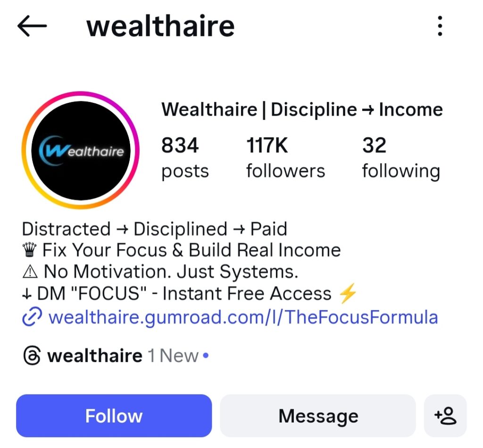The image size is (483, 448).
Task: Tap the Threads logo icon
Action: [32, 356]
